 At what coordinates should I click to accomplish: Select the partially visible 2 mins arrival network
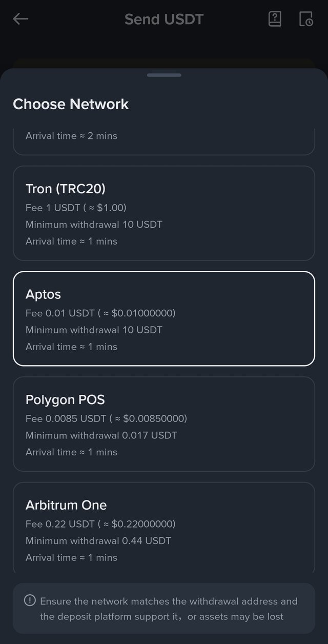pos(163,141)
